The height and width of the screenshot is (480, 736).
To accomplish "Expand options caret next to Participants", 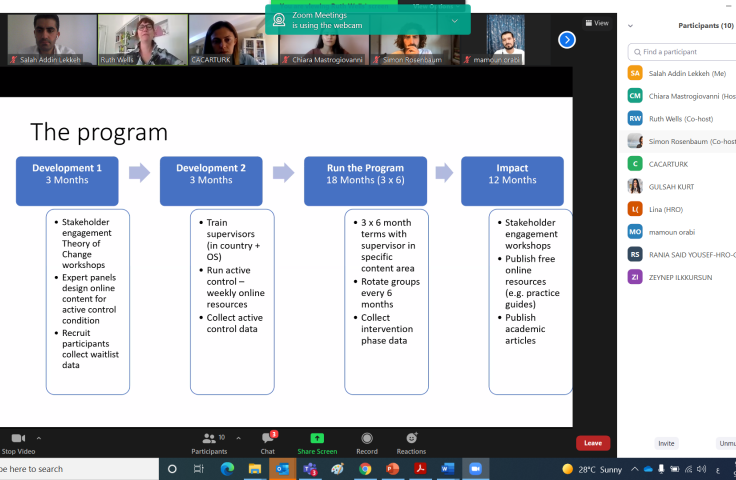I will point(238,438).
